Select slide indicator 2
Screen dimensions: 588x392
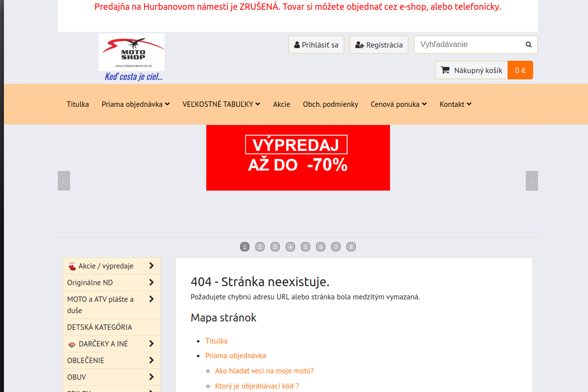click(x=260, y=247)
